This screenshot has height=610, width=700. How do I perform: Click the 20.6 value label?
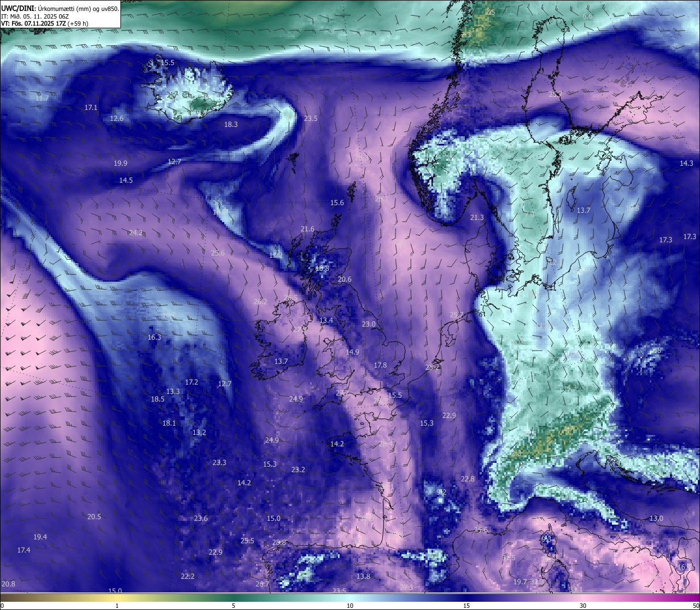point(345,280)
